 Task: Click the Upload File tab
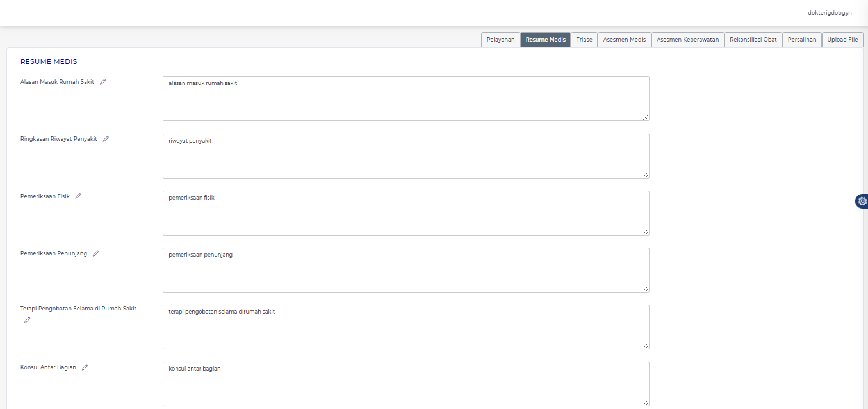[x=842, y=40]
